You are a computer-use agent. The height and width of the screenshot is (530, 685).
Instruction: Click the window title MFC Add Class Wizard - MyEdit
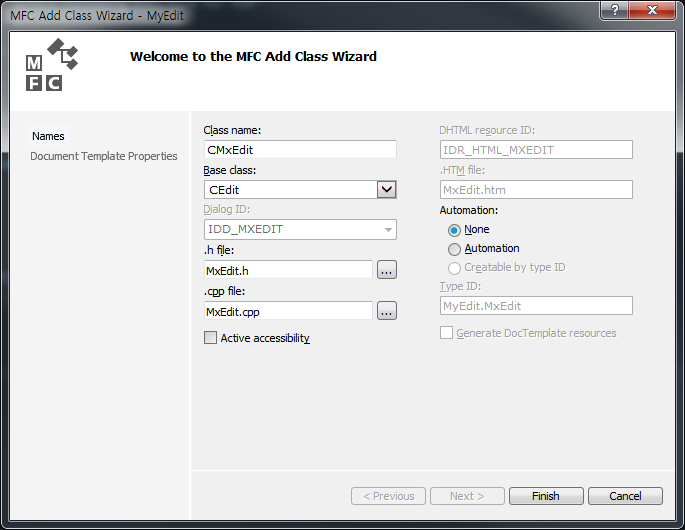point(97,16)
